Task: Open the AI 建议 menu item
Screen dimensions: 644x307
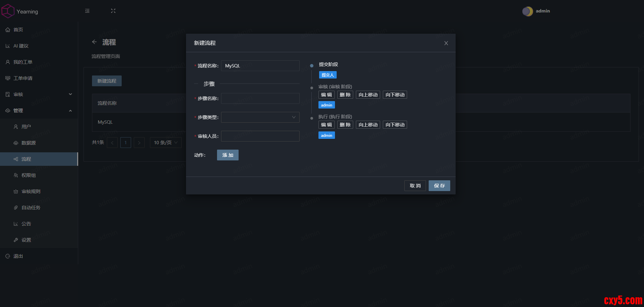Action: pyautogui.click(x=39, y=46)
